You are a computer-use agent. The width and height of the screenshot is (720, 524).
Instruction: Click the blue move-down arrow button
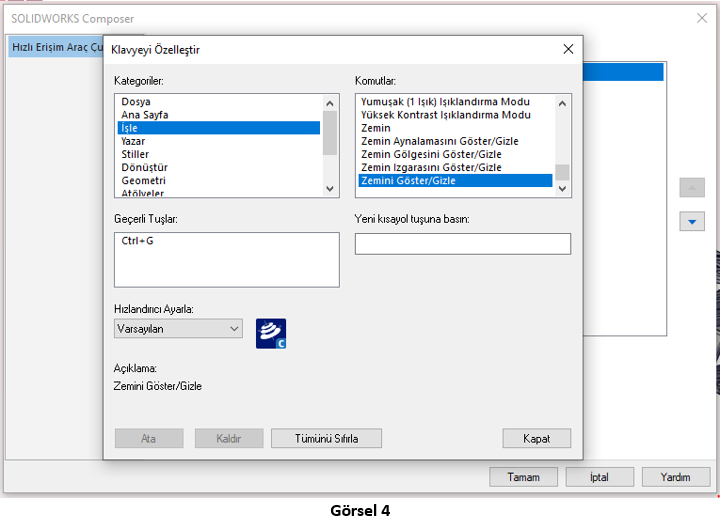click(692, 222)
